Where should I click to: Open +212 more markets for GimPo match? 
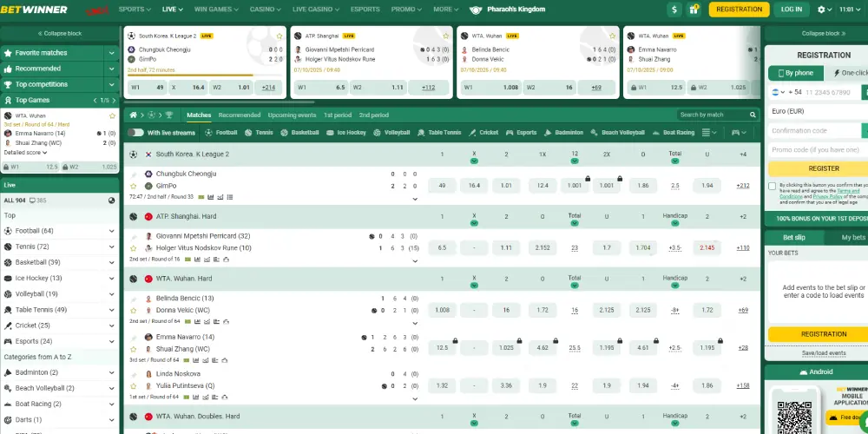[742, 186]
